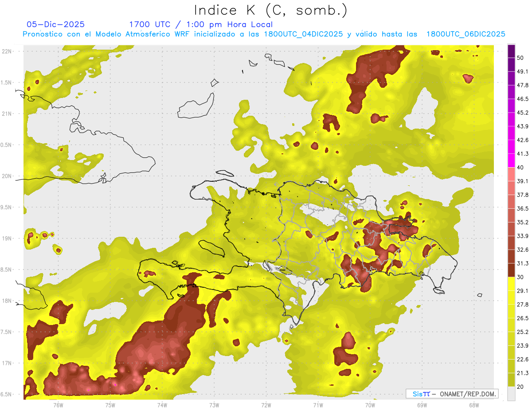Pick the magenta swatch between 40 and 41.3
The width and height of the screenshot is (532, 411).
point(512,160)
